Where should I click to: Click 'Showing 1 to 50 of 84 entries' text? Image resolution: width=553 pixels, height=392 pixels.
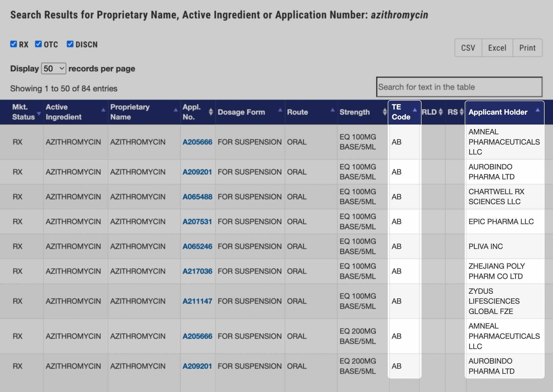click(x=64, y=89)
